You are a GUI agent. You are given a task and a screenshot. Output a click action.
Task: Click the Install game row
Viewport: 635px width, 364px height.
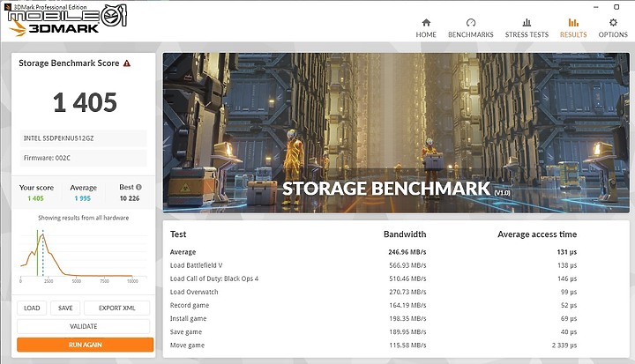point(373,319)
